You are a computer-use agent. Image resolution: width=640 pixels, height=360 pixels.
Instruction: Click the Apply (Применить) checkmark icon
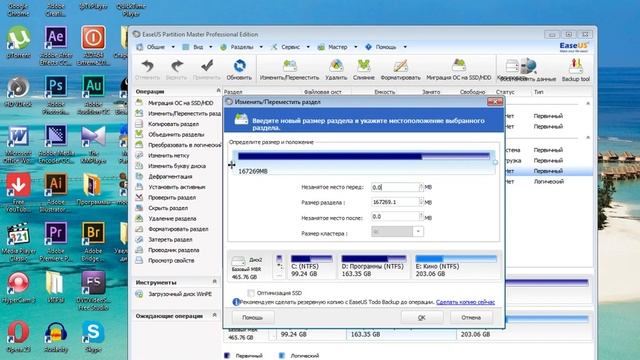pos(207,69)
